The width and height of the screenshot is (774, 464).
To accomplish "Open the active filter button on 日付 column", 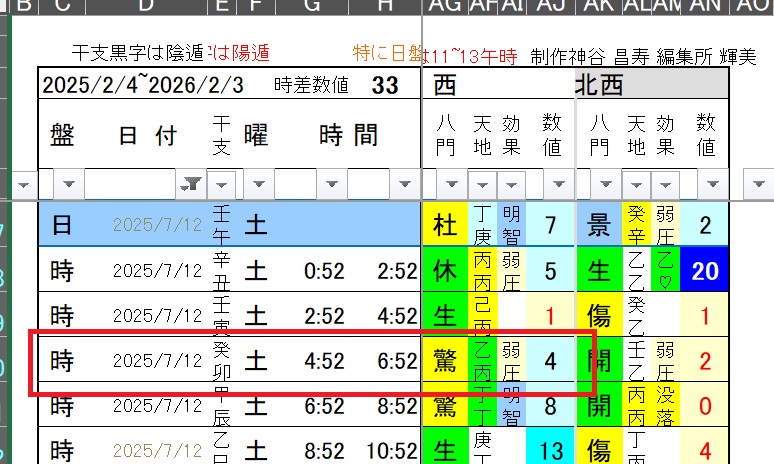I will (x=189, y=184).
